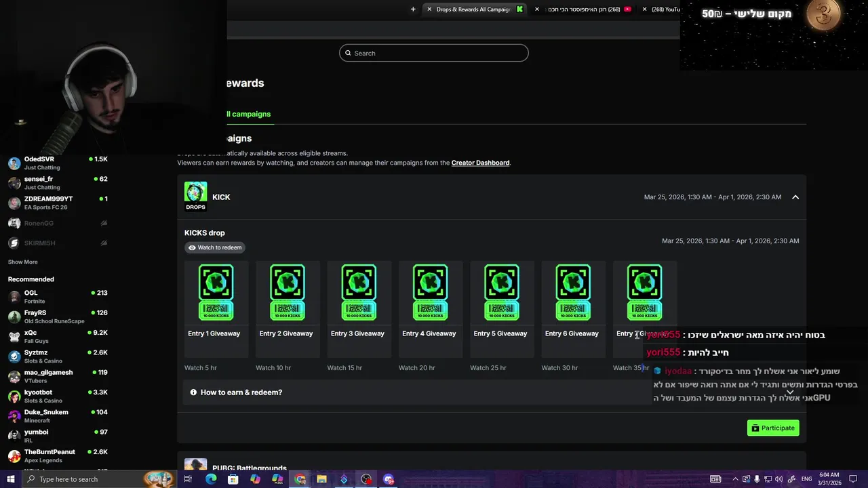The height and width of the screenshot is (488, 868).
Task: Click the microphone tray icon
Action: click(x=757, y=479)
